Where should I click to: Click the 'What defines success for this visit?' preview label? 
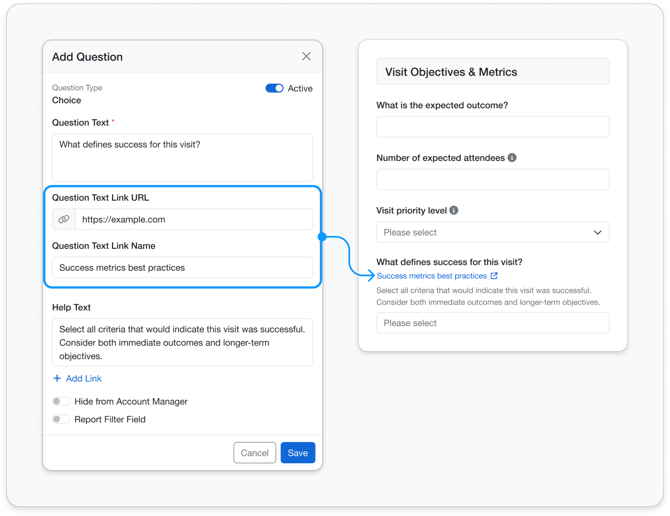449,262
